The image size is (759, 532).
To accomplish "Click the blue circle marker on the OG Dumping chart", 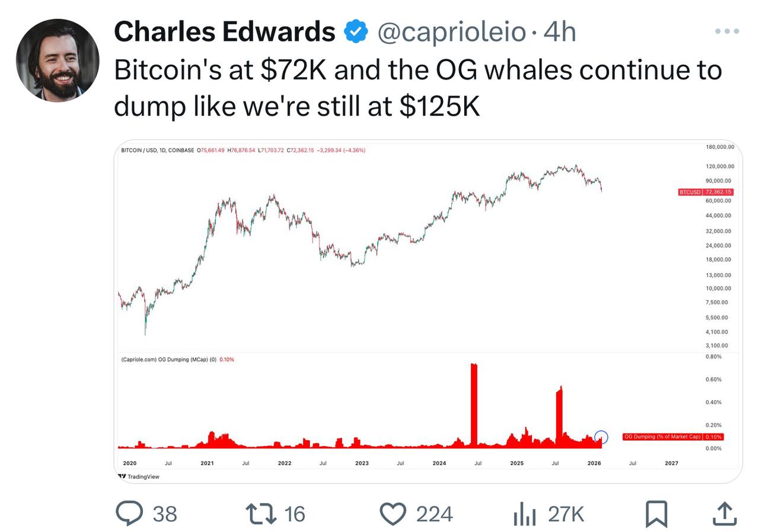I will 601,437.
